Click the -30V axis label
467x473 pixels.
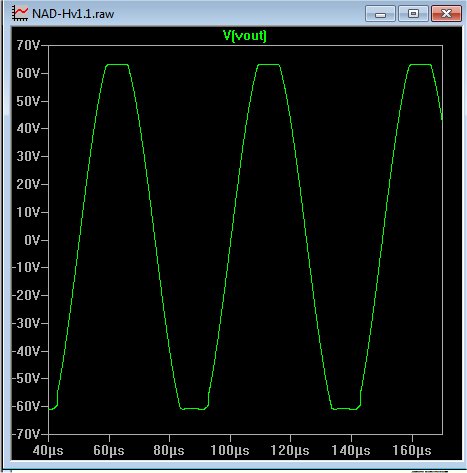pyautogui.click(x=26, y=323)
